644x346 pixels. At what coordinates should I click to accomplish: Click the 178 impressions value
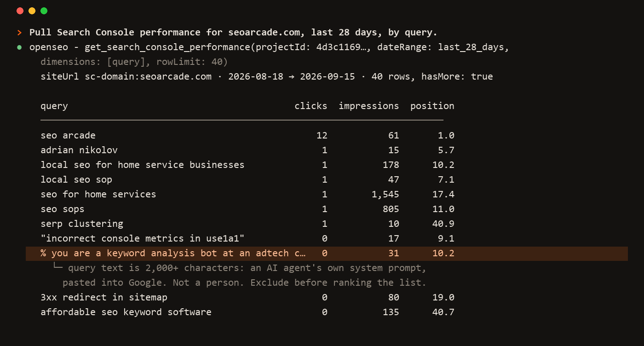coord(391,165)
